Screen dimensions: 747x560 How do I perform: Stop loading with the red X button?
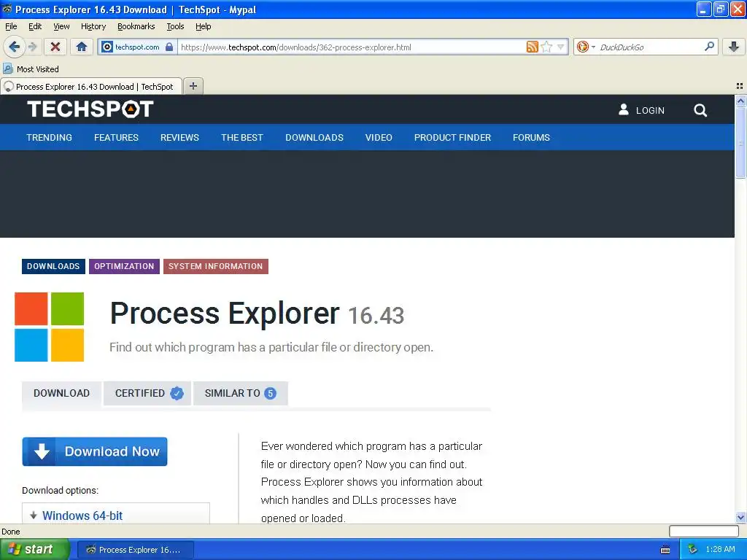pyautogui.click(x=55, y=47)
